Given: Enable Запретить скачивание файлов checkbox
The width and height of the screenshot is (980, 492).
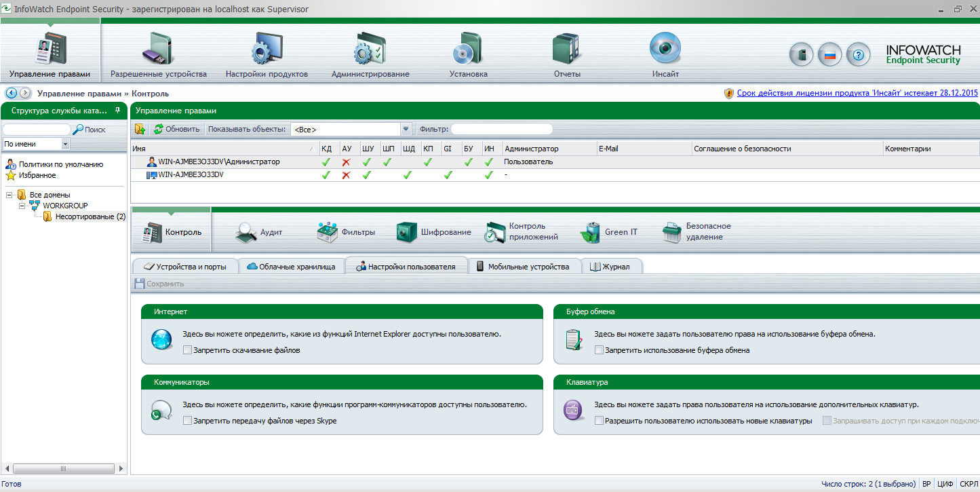Looking at the screenshot, I should point(188,350).
